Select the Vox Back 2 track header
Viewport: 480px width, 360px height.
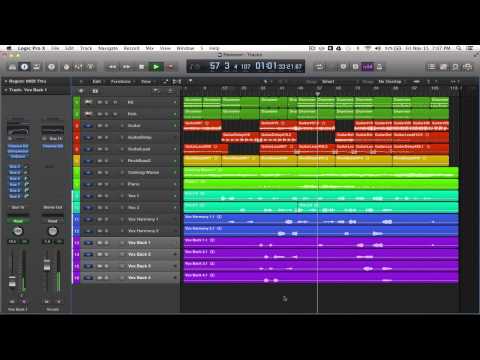[126, 254]
